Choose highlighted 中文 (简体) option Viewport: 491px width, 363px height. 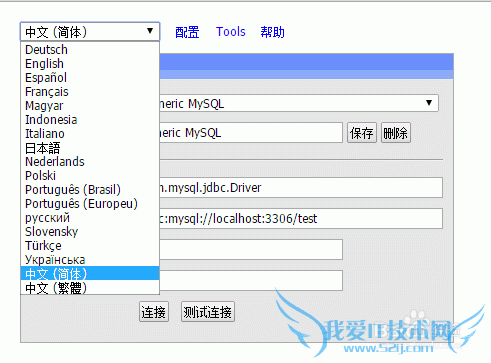90,273
